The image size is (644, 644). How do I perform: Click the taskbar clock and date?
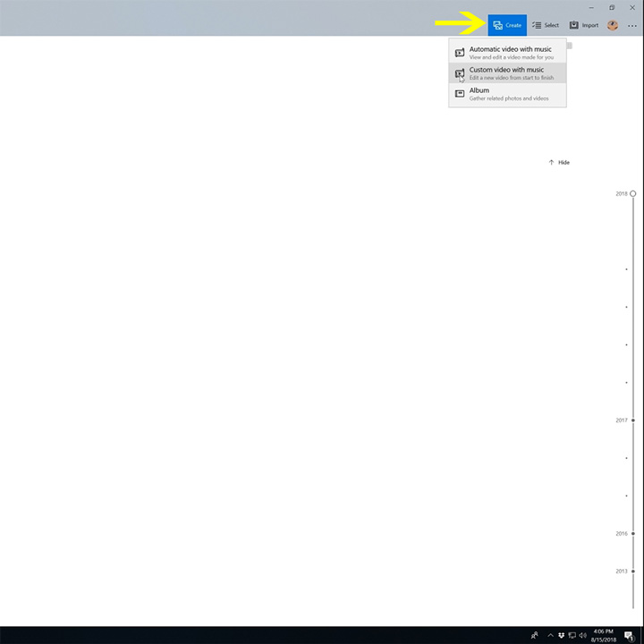coord(602,635)
